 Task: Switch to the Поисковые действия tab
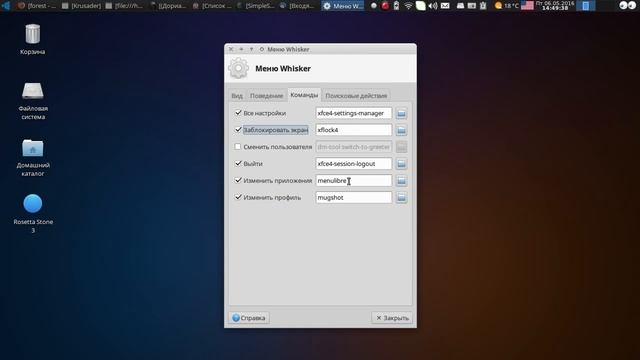(356, 96)
